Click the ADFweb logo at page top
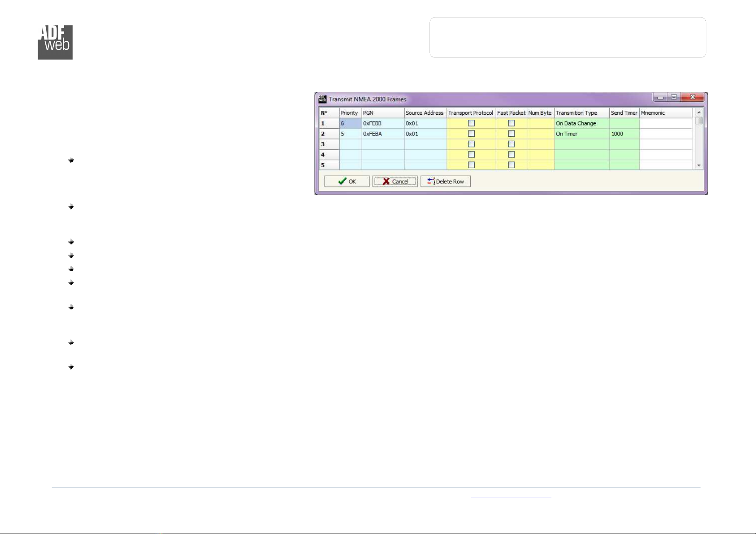Screen dimensions: 756x534 (x=55, y=42)
